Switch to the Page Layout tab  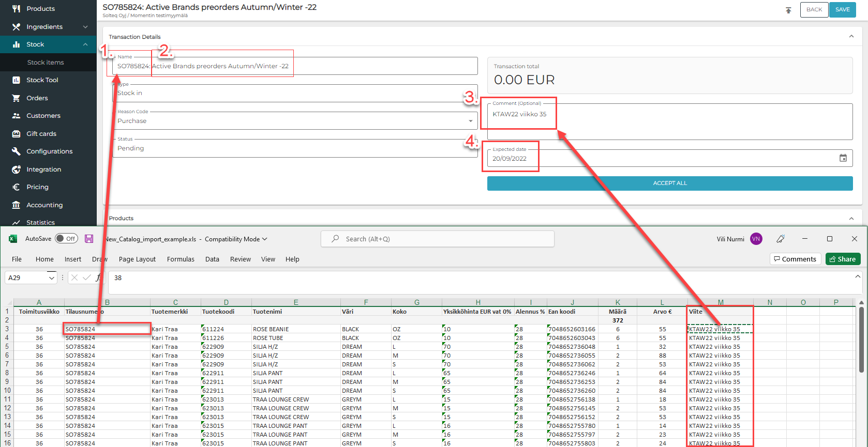(x=137, y=259)
